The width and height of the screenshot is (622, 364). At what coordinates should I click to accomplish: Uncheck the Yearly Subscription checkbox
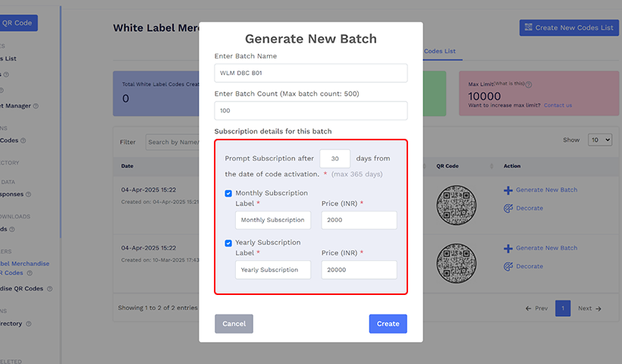click(228, 243)
